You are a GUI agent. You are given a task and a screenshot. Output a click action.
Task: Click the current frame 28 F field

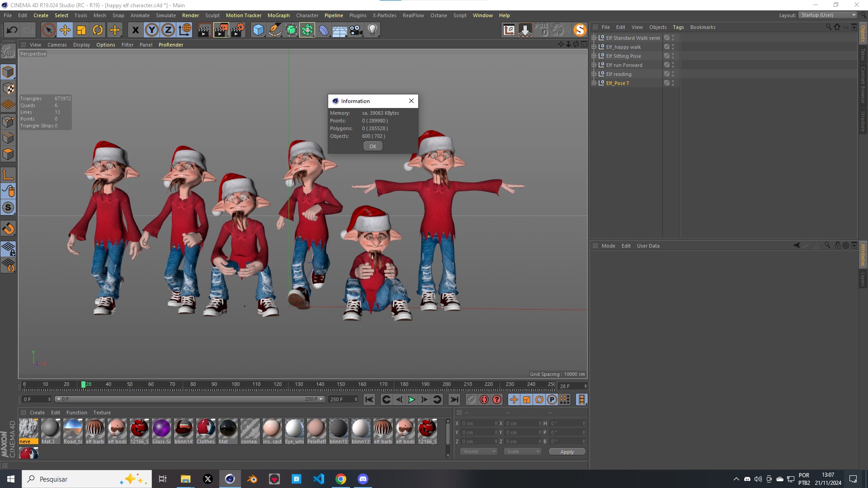coord(573,386)
